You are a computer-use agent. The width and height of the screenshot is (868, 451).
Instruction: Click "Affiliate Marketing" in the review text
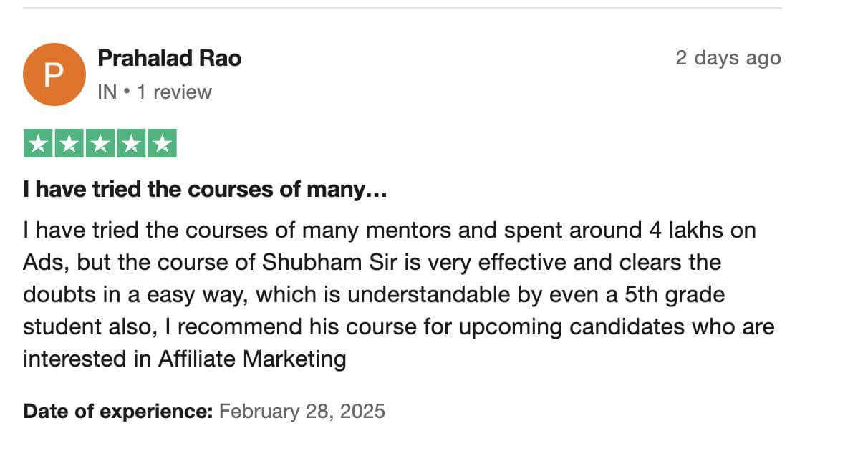click(x=252, y=359)
